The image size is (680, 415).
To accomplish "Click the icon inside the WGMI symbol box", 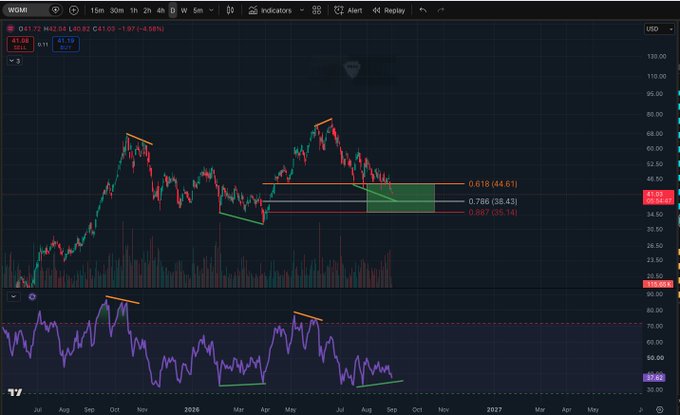I will [x=55, y=10].
